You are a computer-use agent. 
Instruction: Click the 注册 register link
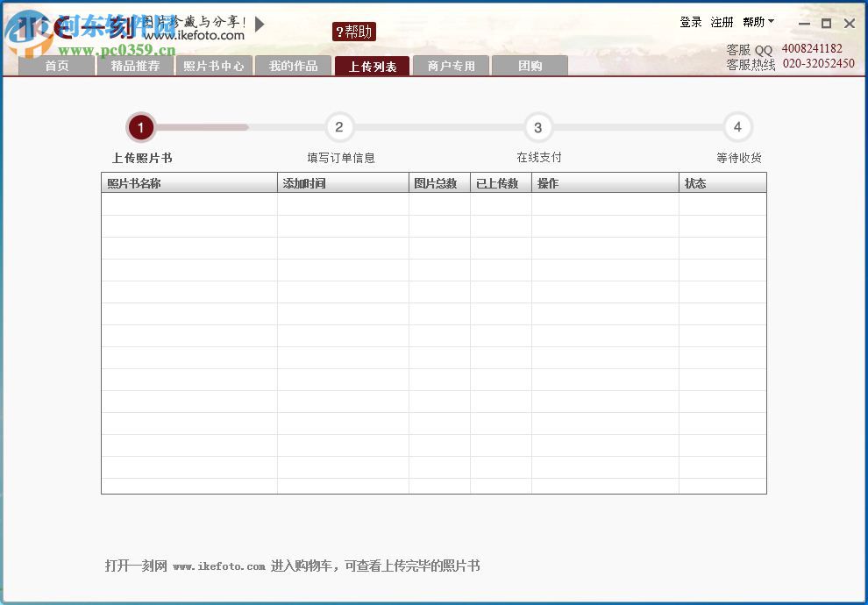[x=721, y=22]
